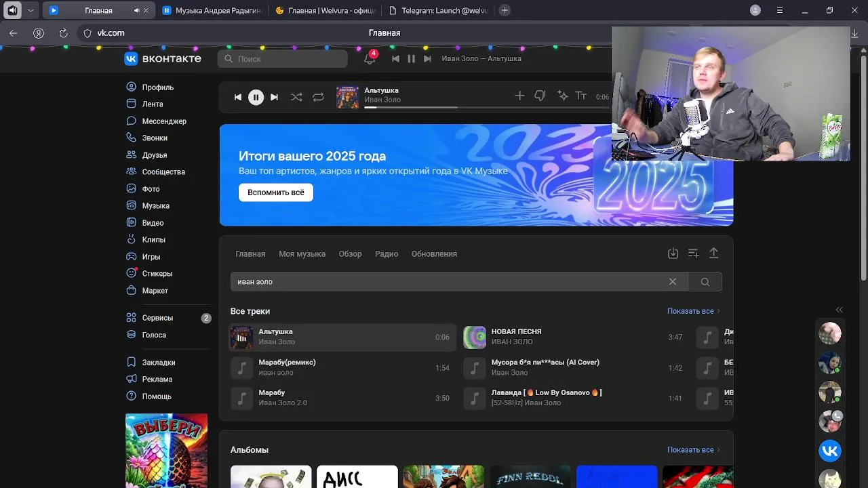Viewport: 868px width, 488px height.
Task: Focus the Поиск search field in header
Action: click(x=283, y=59)
